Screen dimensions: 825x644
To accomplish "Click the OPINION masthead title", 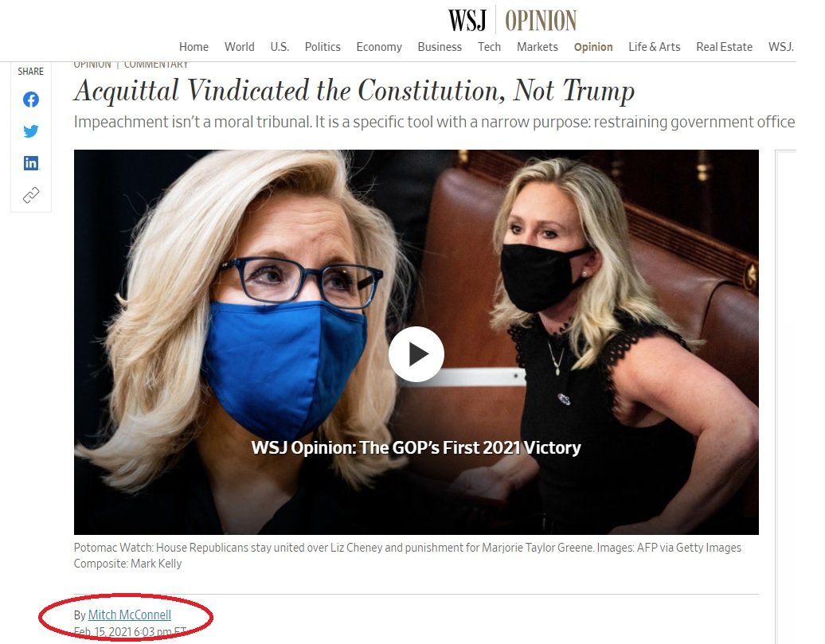I will 541,21.
